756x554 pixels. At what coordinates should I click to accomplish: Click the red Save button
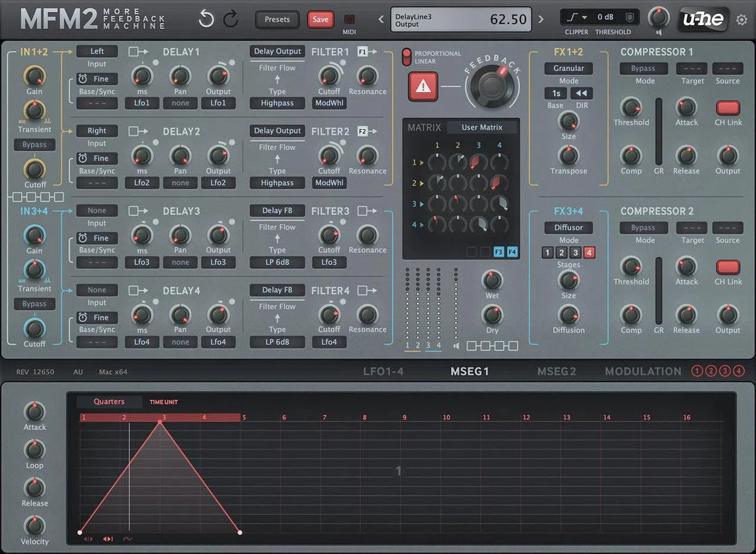(x=321, y=20)
